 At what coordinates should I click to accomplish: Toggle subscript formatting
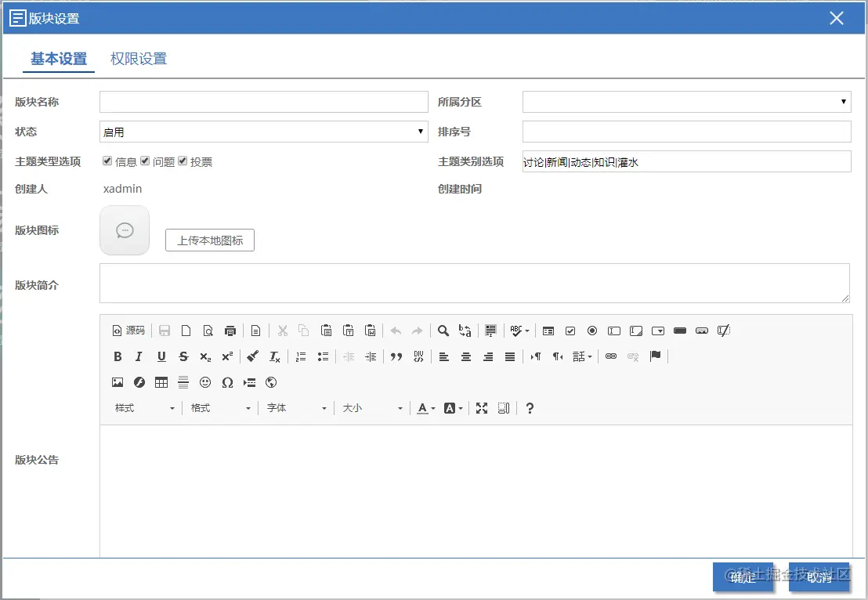tap(205, 356)
